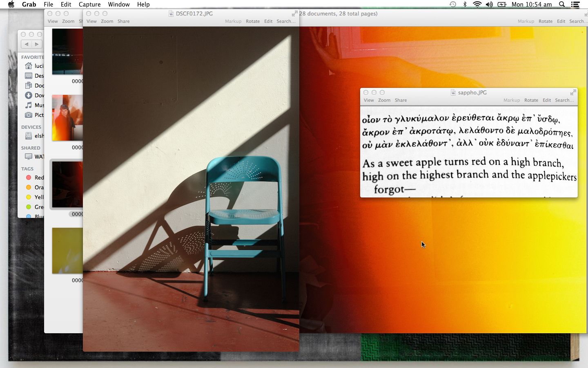Click Finder back navigation arrow
588x368 pixels.
pyautogui.click(x=27, y=44)
